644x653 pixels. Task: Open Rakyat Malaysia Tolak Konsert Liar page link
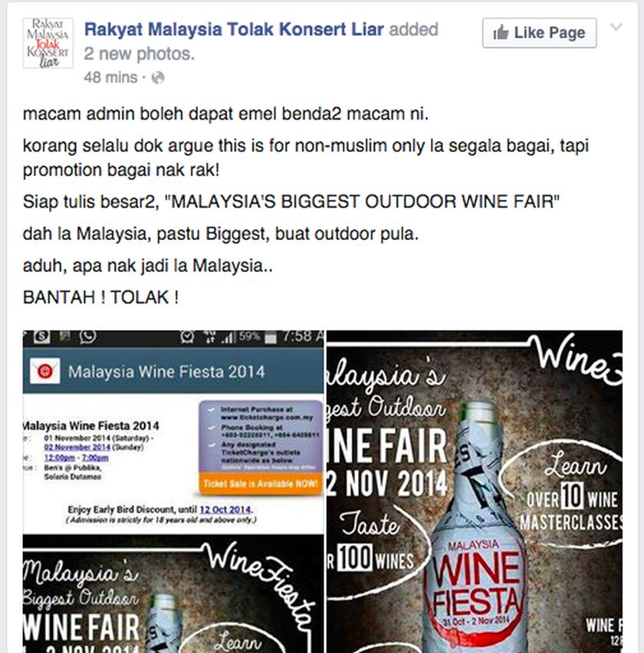pos(234,30)
